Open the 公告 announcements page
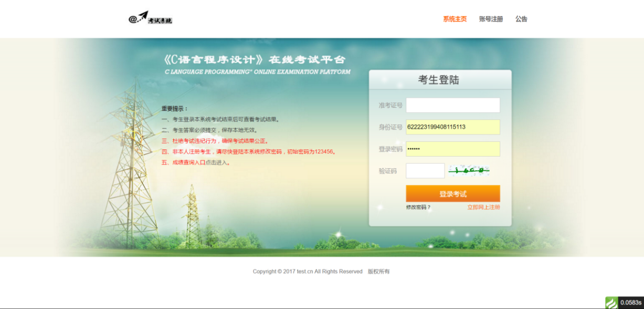This screenshot has width=644, height=309. click(x=522, y=19)
